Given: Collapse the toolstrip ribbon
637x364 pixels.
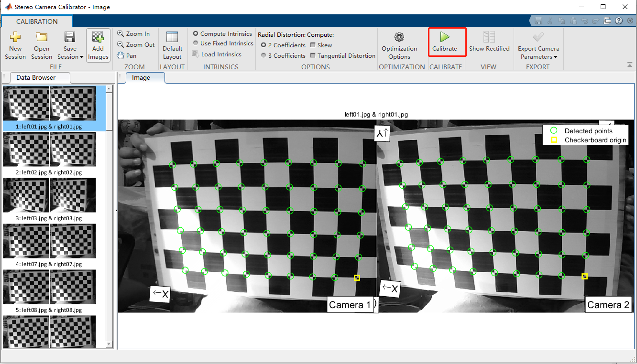Looking at the screenshot, I should click(629, 65).
